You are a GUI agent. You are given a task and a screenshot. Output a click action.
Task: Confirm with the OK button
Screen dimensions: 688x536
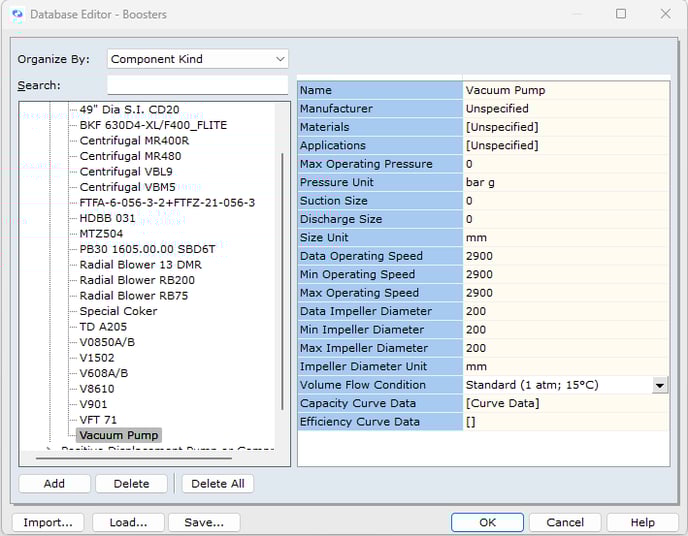pos(487,522)
